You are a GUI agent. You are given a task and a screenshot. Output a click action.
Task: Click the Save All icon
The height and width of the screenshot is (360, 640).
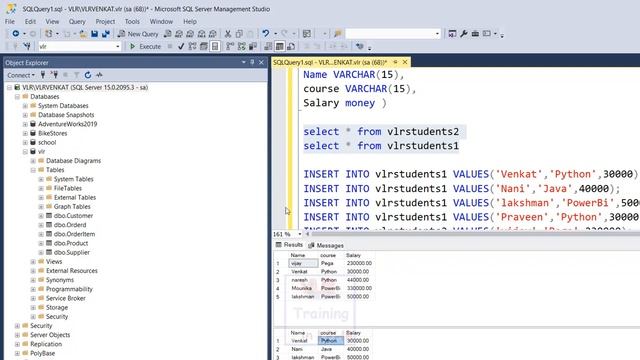coord(106,34)
